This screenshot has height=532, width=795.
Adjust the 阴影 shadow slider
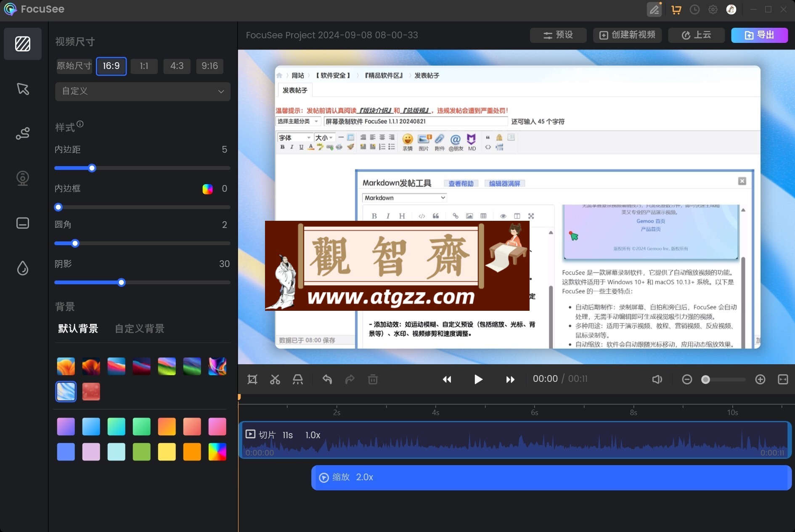pyautogui.click(x=142, y=282)
